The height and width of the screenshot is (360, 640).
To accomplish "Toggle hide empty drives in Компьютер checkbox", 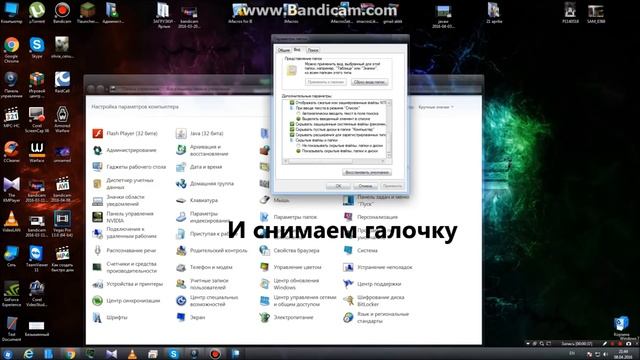I will click(x=292, y=129).
